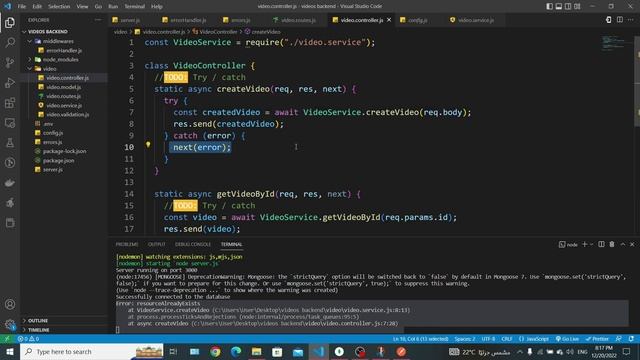The image size is (640, 360).
Task: Open the Source Control view
Action: tap(10, 62)
